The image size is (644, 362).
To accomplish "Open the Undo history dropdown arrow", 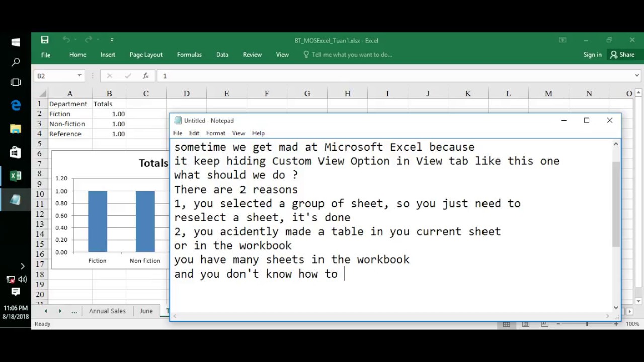I will [75, 40].
